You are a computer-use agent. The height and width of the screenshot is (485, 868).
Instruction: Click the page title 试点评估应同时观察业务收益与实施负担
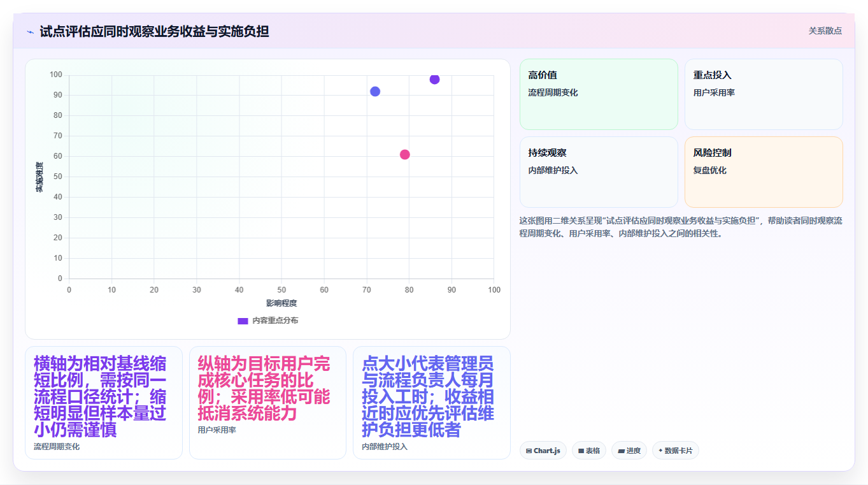coord(154,31)
